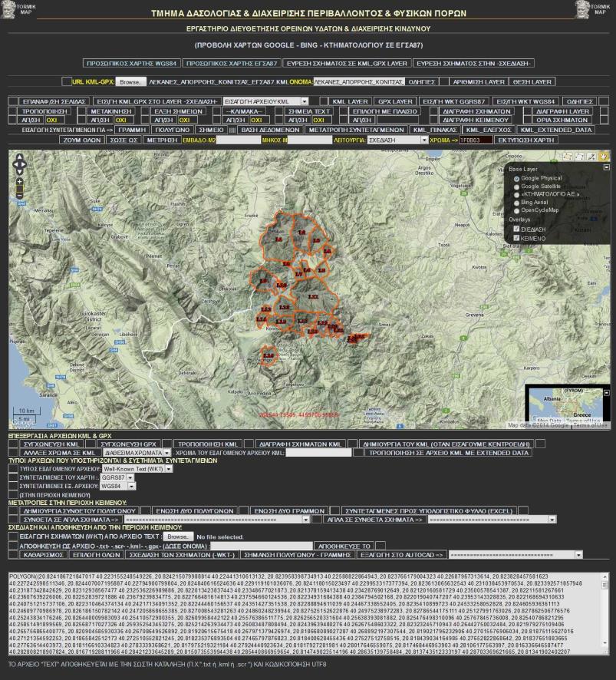This screenshot has width=616, height=680.
Task: Click the ΟΝΟΜΑ layer name field
Action: pos(359,81)
